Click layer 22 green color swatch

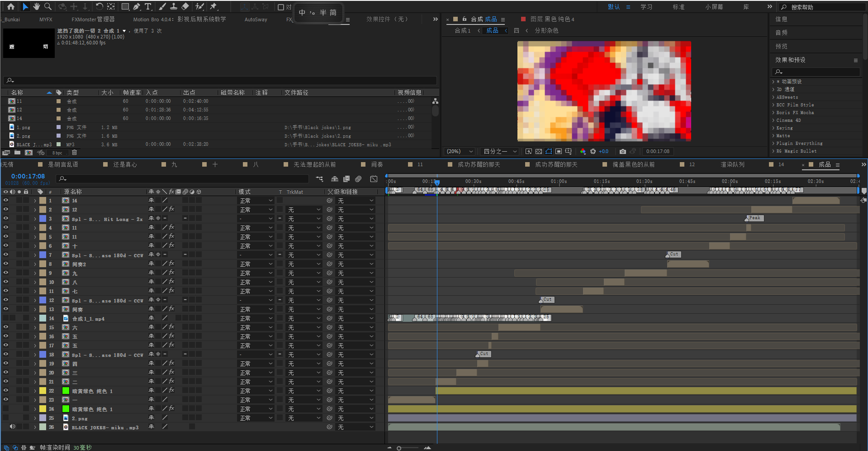pyautogui.click(x=66, y=391)
